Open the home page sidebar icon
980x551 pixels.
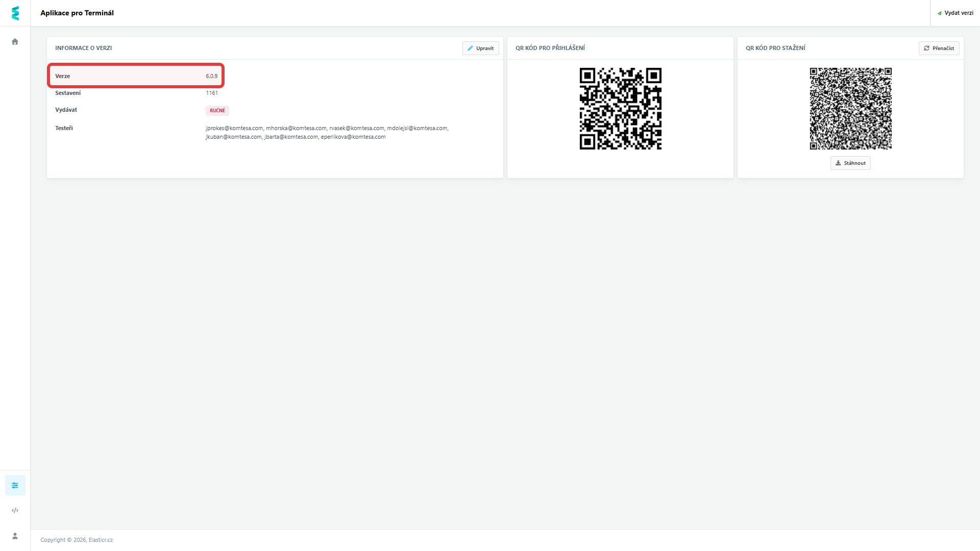point(15,42)
